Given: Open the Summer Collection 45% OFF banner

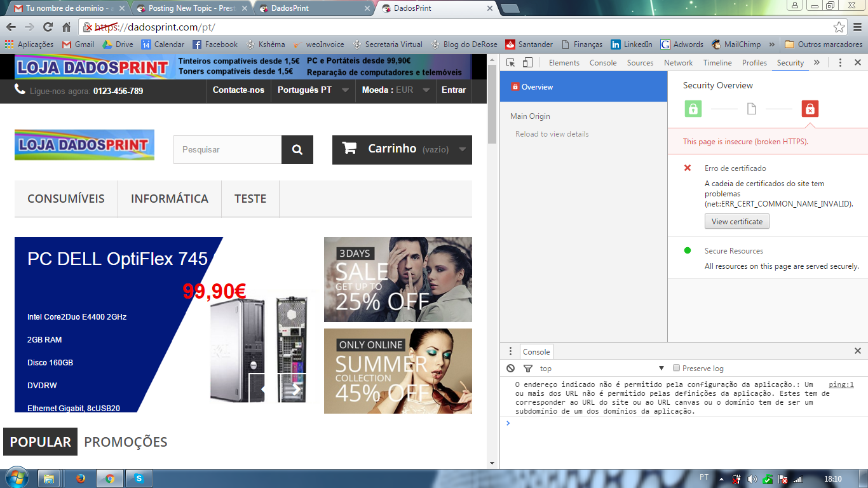Looking at the screenshot, I should point(398,371).
